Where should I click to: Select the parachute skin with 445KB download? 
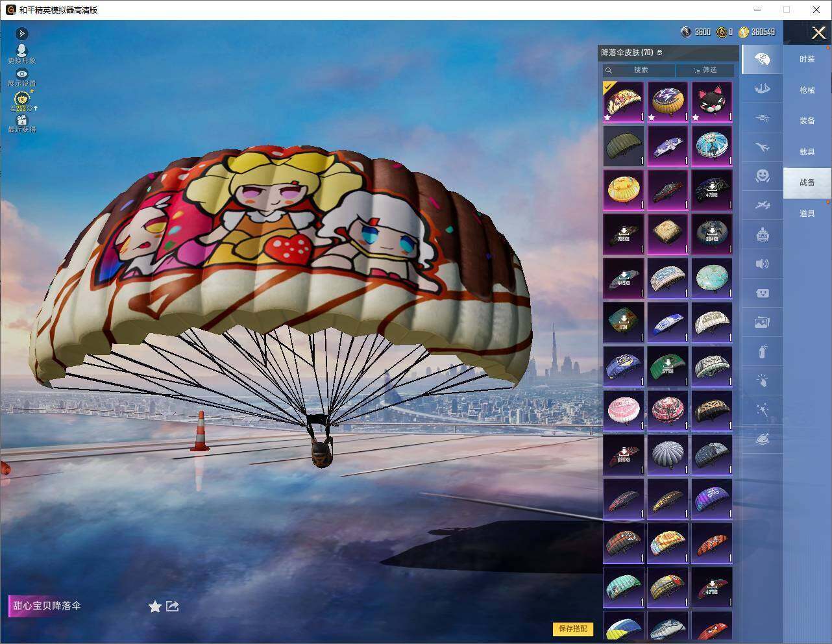pos(624,279)
